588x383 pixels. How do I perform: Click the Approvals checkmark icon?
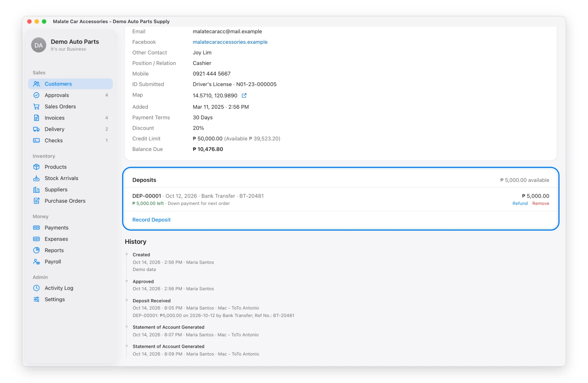click(x=36, y=95)
